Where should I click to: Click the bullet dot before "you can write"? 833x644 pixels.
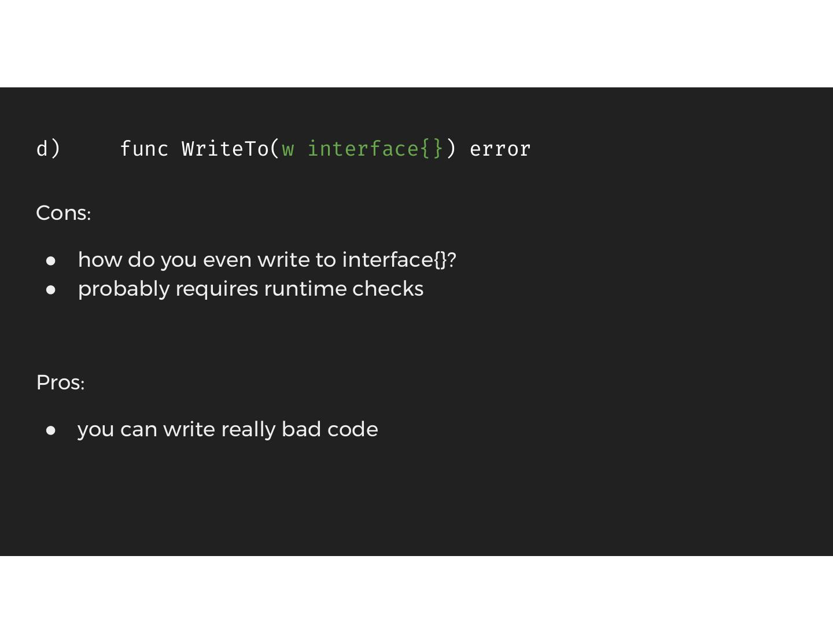point(51,430)
